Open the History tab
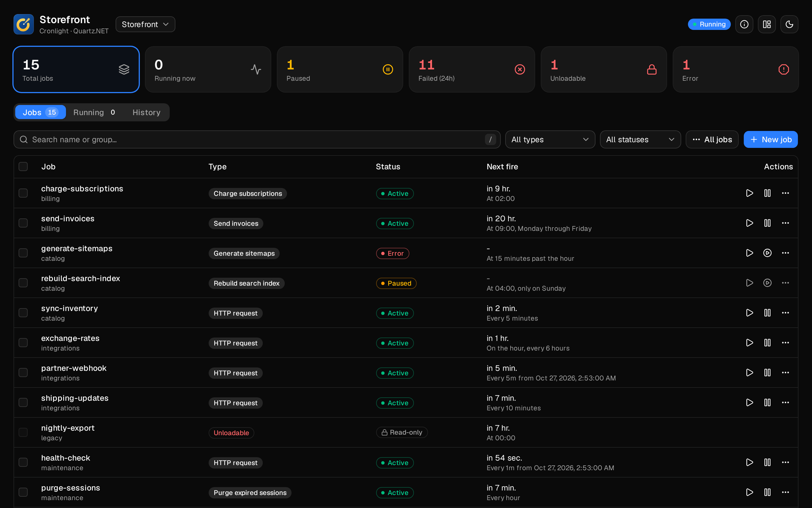Image resolution: width=812 pixels, height=508 pixels. 146,112
